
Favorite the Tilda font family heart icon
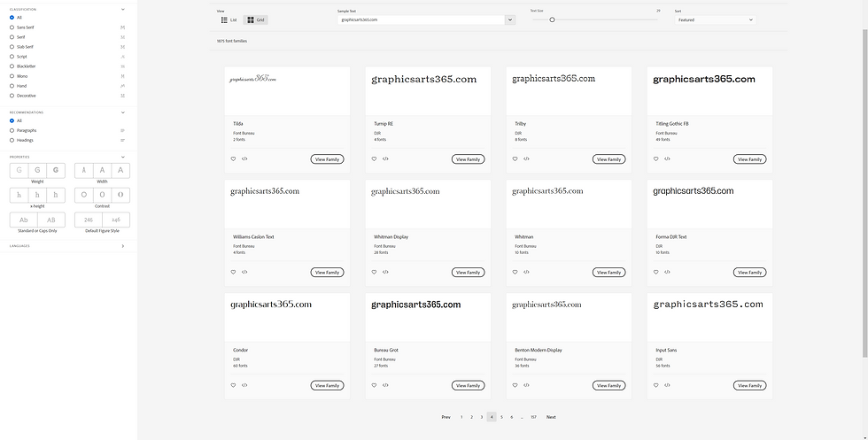233,158
